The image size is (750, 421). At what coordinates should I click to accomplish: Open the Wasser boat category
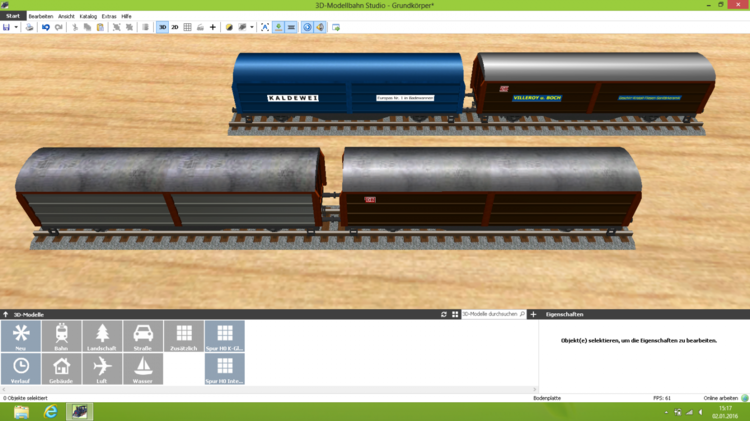pyautogui.click(x=143, y=369)
